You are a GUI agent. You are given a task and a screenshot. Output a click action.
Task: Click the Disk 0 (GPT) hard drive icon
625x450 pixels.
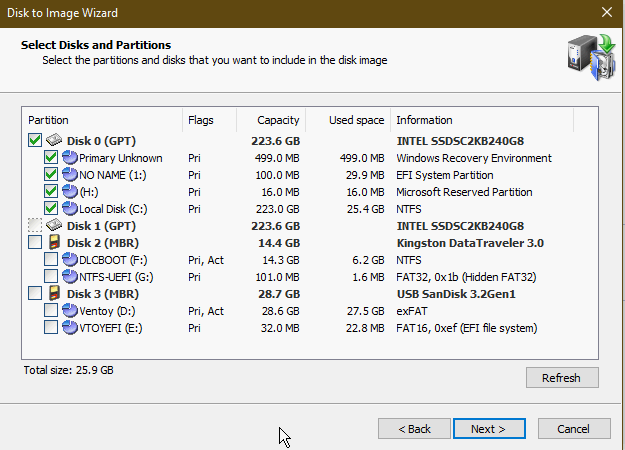click(55, 141)
